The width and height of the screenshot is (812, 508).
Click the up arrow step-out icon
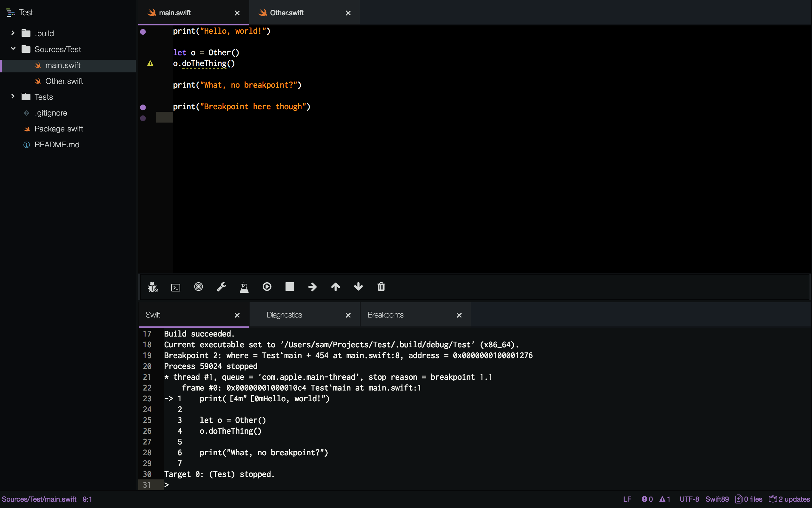335,287
